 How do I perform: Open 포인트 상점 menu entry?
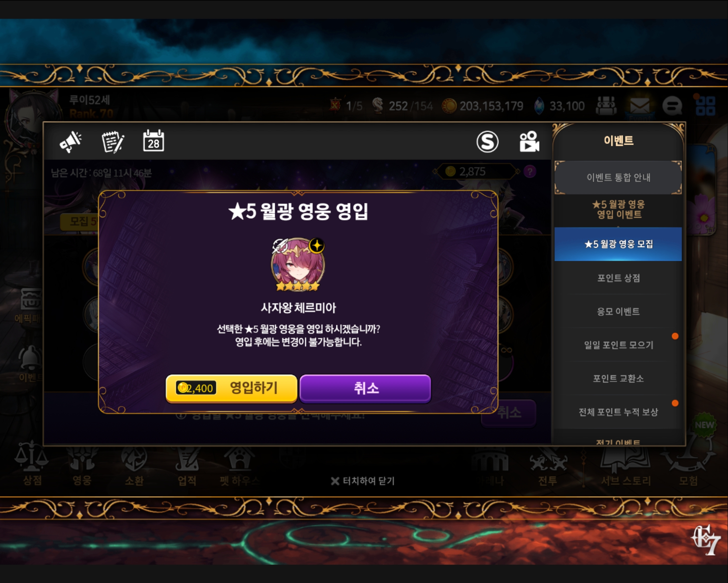point(618,278)
